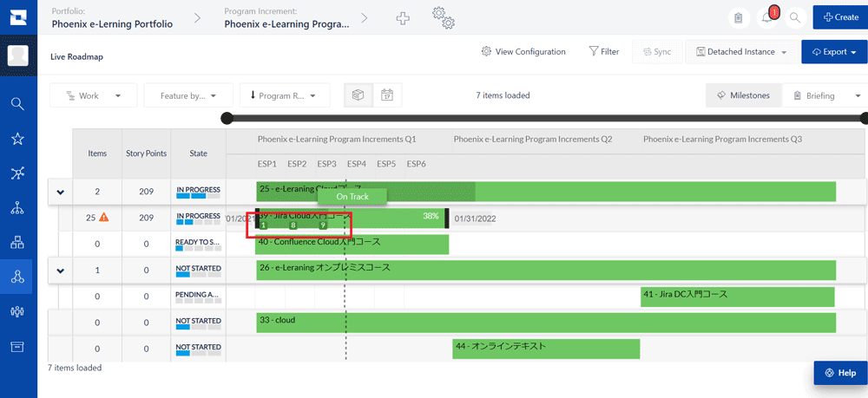Screen dimensions: 868x398
Task: Open sidebar search magnifier icon
Action: point(17,104)
